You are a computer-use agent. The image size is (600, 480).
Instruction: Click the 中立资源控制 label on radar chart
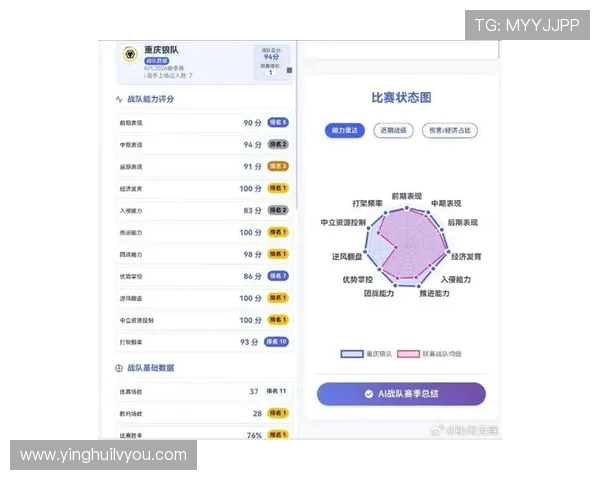(x=343, y=222)
